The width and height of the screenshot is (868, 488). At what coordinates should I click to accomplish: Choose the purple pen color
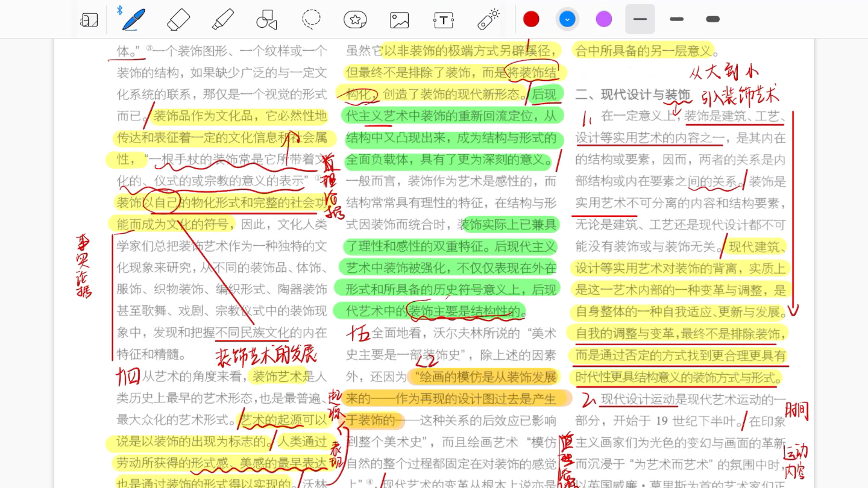pyautogui.click(x=604, y=19)
